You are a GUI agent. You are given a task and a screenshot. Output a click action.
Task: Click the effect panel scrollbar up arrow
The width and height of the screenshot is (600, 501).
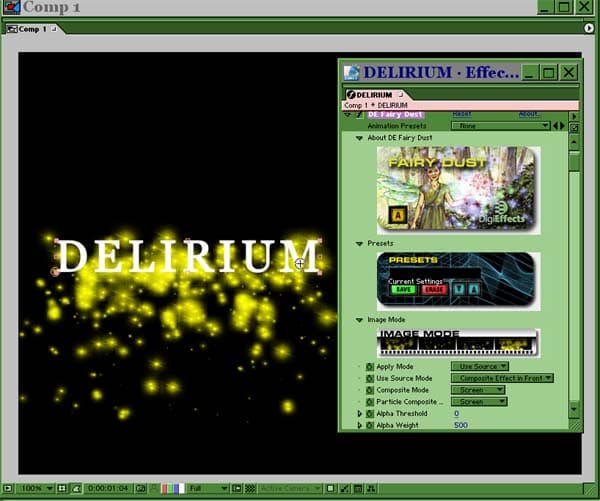pyautogui.click(x=574, y=142)
